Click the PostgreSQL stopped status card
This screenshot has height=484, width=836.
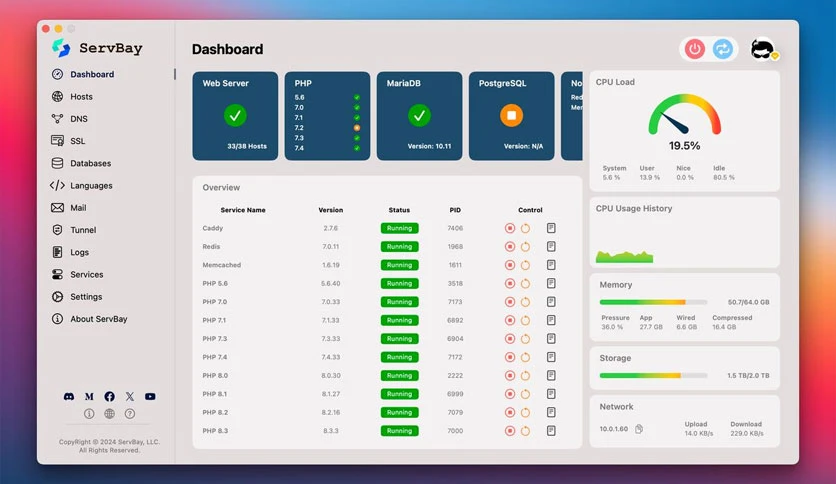tap(512, 116)
